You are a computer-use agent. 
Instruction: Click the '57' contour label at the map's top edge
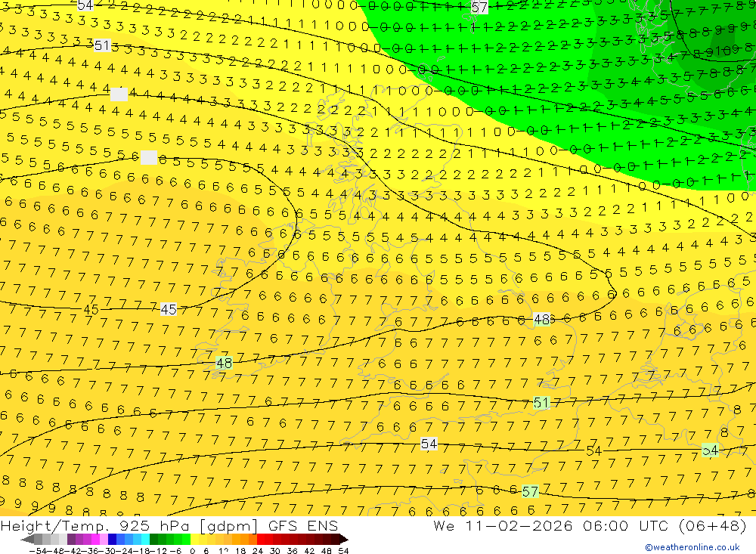(x=479, y=7)
